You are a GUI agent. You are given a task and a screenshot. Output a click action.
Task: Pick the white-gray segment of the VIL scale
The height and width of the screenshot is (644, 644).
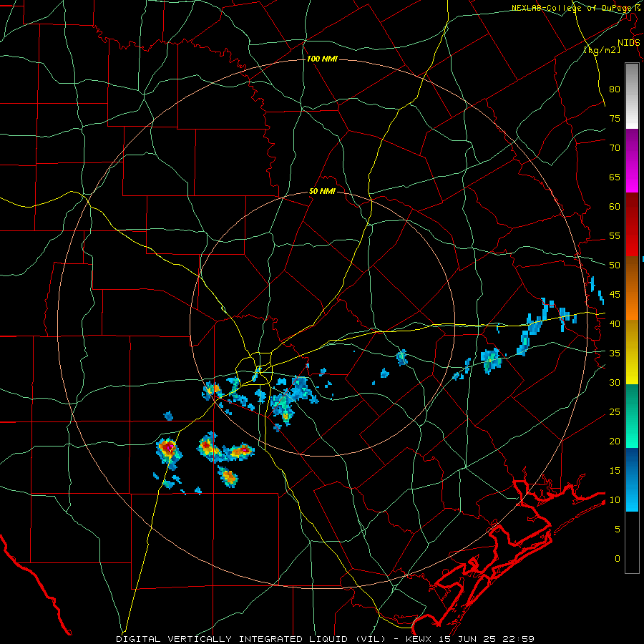click(632, 96)
